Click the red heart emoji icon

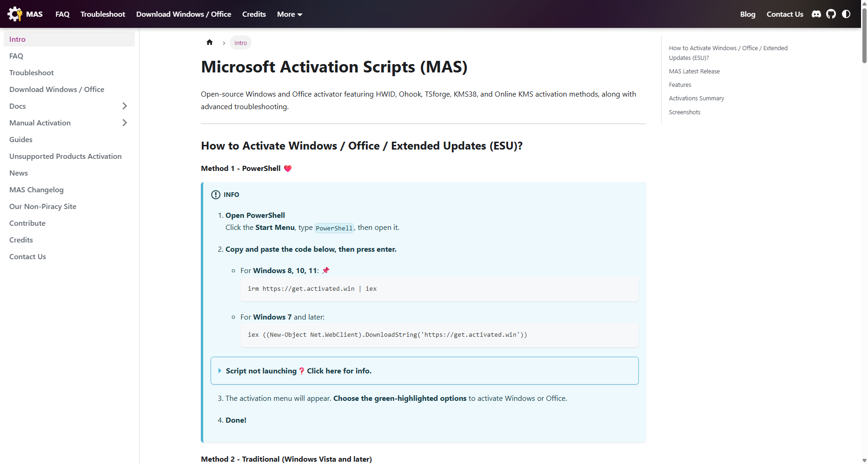click(x=288, y=168)
